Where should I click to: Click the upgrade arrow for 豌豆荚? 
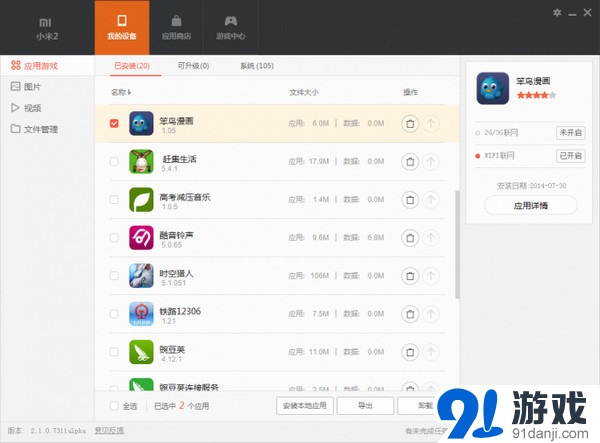[431, 352]
